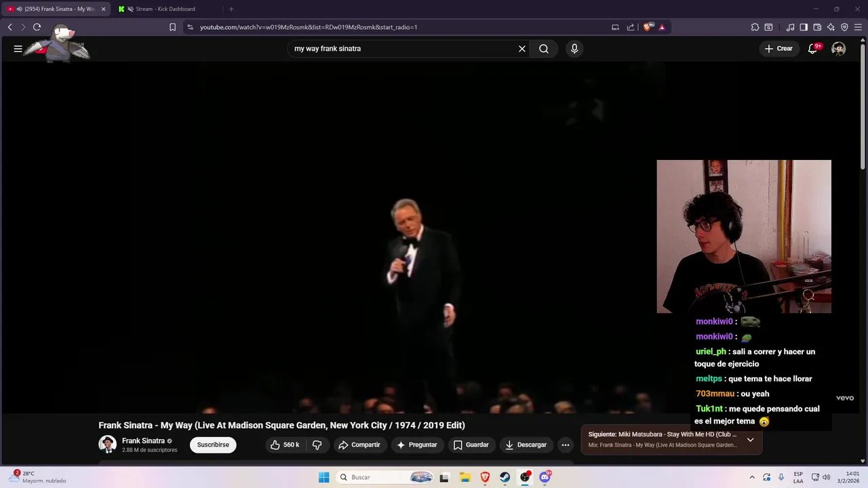Dislike the Frank Sinatra video
868x488 pixels.
pyautogui.click(x=317, y=445)
